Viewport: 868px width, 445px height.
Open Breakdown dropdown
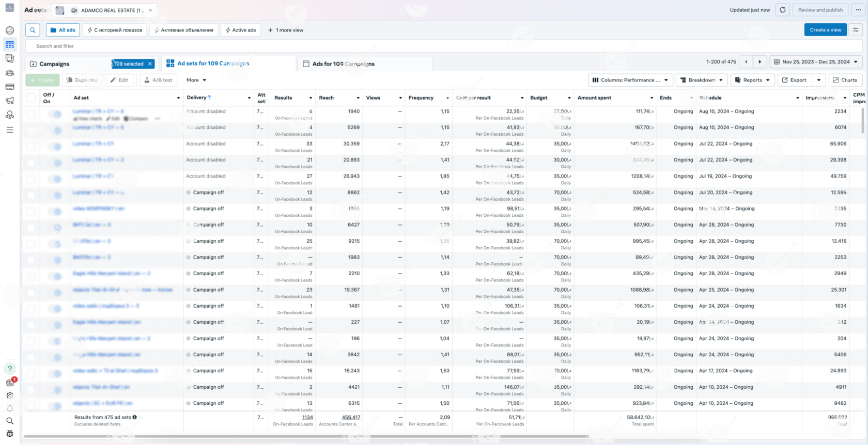(702, 80)
